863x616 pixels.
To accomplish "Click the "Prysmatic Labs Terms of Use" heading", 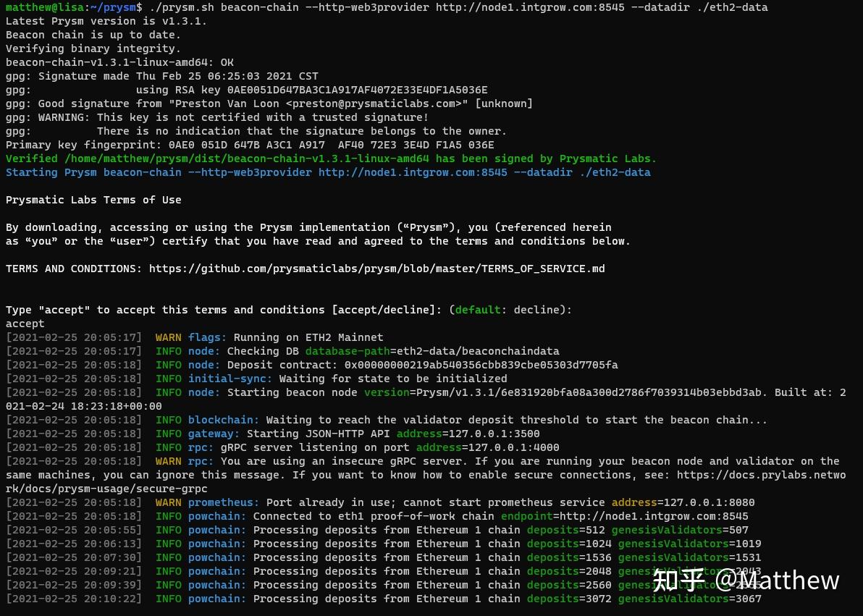I will click(93, 200).
